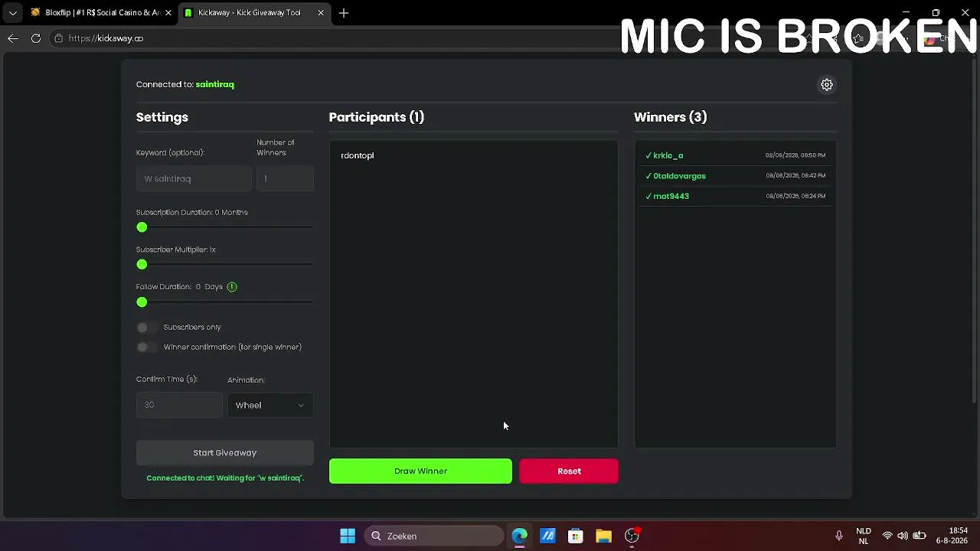This screenshot has width=980, height=551.
Task: Open Microsoft Store from the taskbar
Action: point(576,536)
